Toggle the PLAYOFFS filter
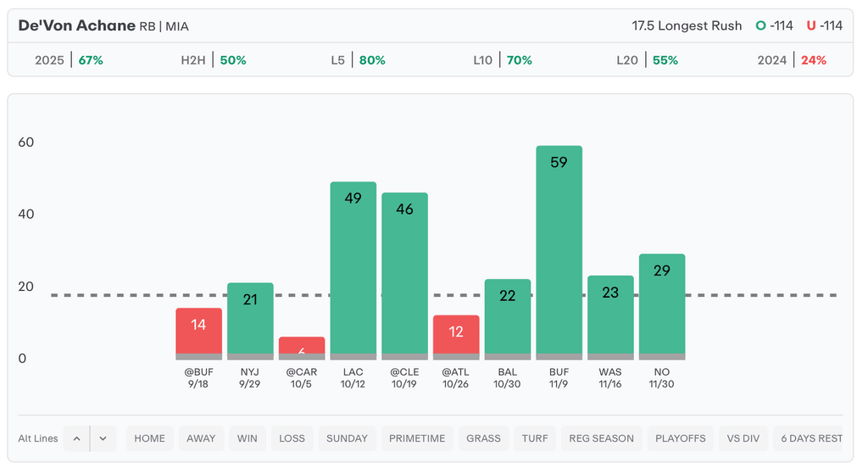The image size is (868, 474). (x=680, y=438)
